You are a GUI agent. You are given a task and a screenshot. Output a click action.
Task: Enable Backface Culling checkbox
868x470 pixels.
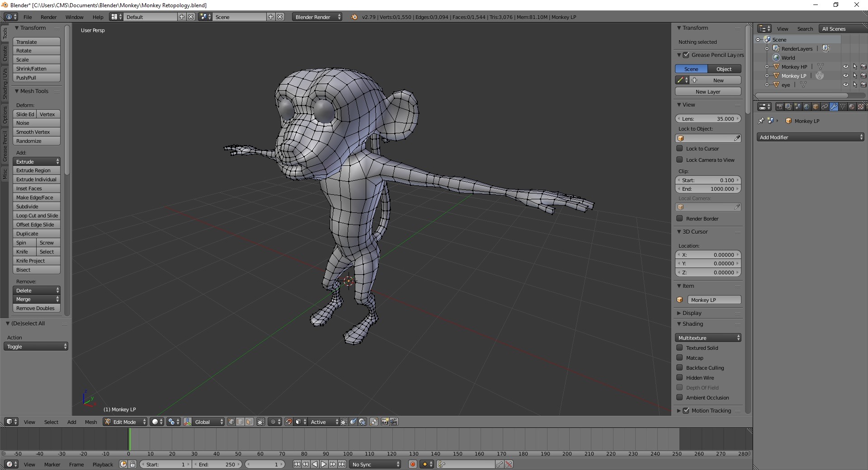click(x=679, y=367)
